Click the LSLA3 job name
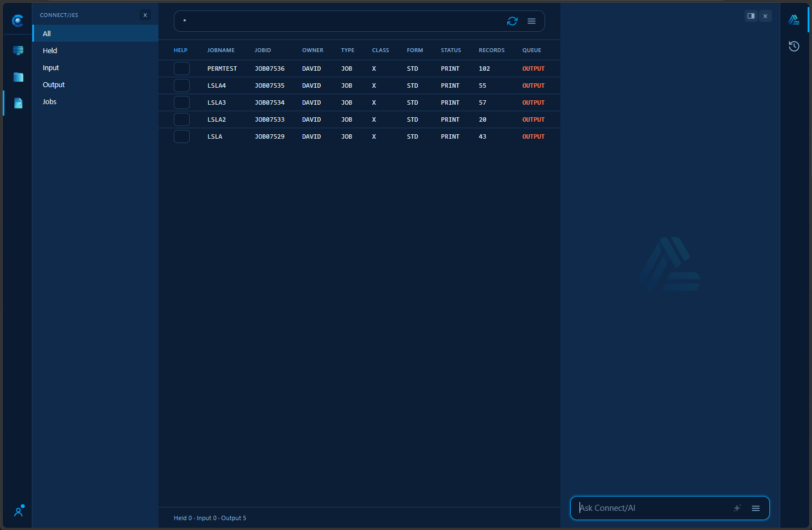 pos(217,102)
